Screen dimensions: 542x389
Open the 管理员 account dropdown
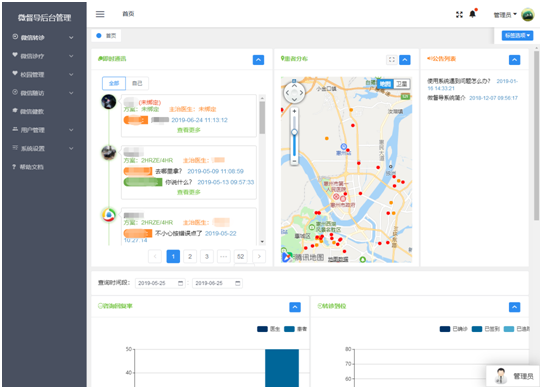click(505, 15)
